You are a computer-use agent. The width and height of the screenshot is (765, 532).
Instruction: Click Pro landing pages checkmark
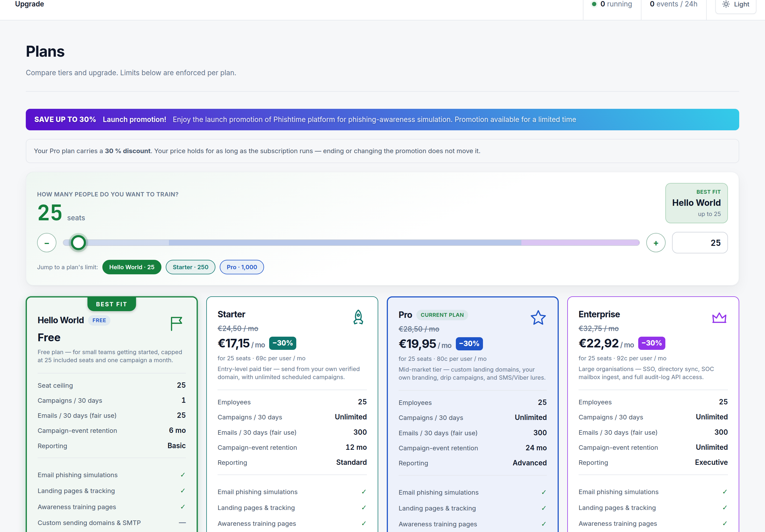[544, 508]
